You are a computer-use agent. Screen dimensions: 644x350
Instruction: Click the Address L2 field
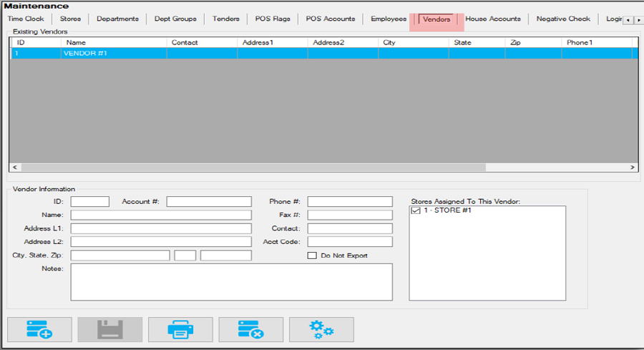tap(161, 241)
